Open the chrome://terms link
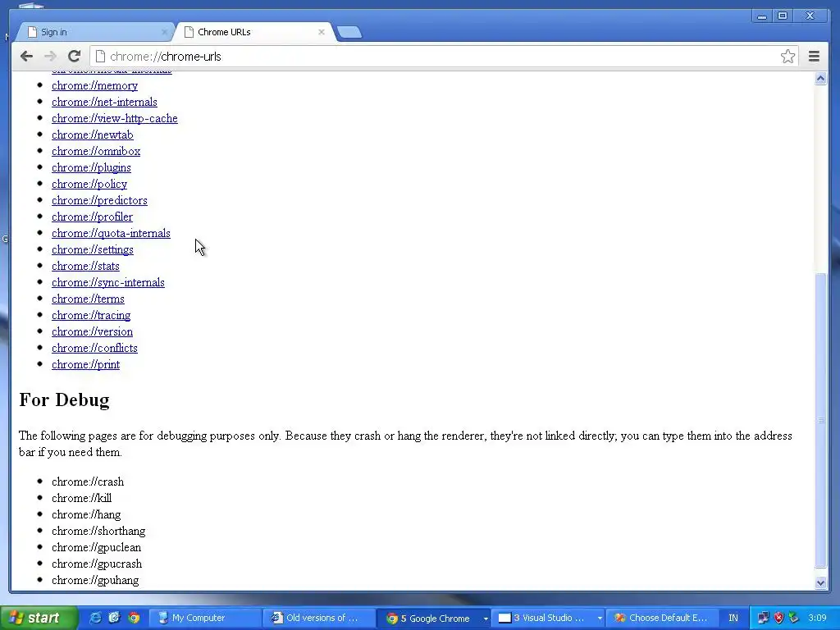This screenshot has width=840, height=630. [x=88, y=299]
